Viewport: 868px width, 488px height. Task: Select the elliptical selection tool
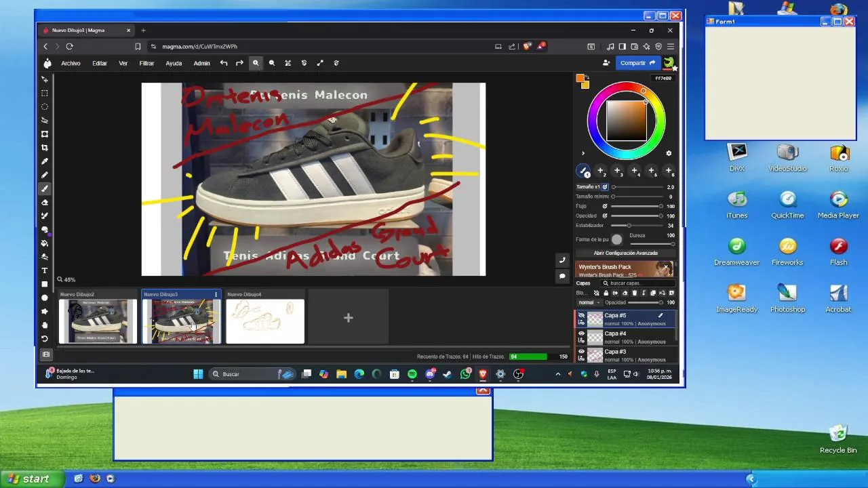click(45, 106)
